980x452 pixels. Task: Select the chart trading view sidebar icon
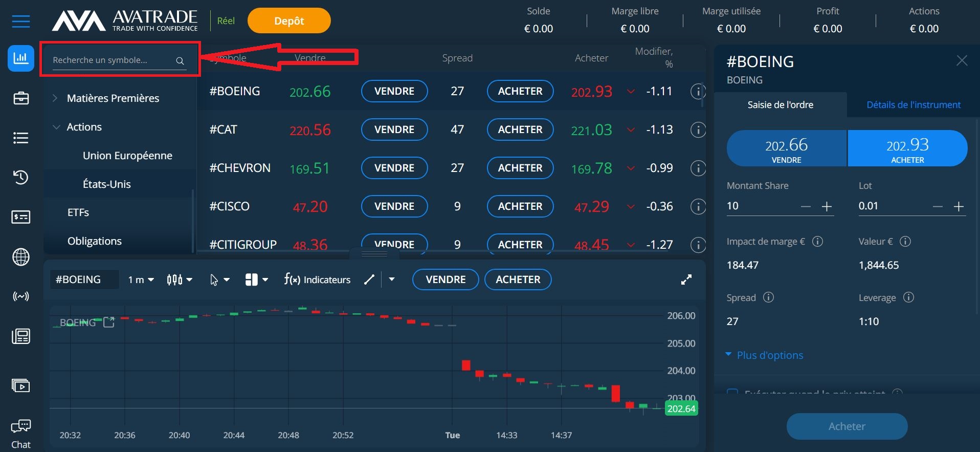21,58
